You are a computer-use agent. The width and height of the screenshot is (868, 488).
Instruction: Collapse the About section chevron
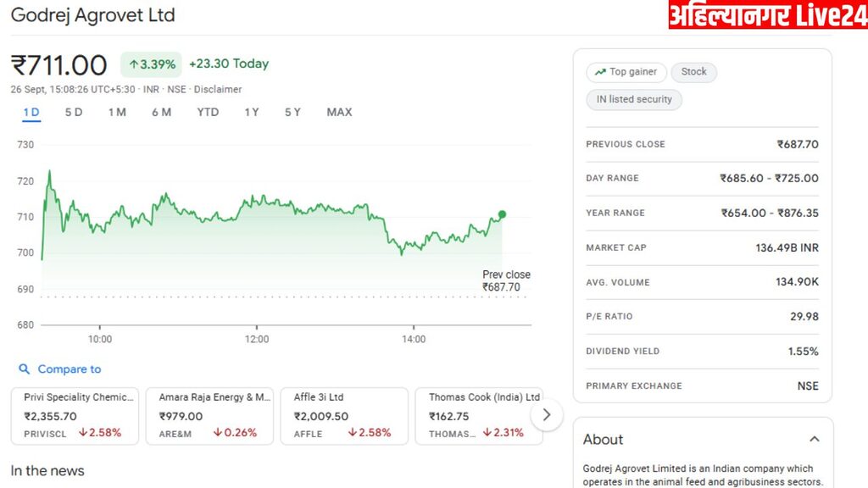tap(815, 439)
